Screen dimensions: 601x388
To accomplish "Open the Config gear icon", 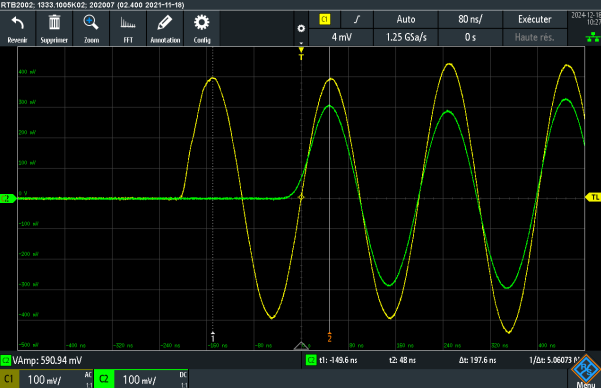I will point(202,23).
